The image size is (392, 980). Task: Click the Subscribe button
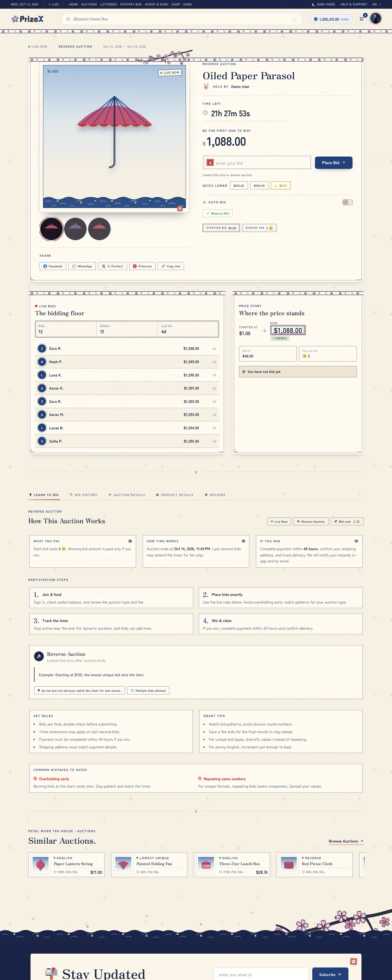[x=330, y=974]
